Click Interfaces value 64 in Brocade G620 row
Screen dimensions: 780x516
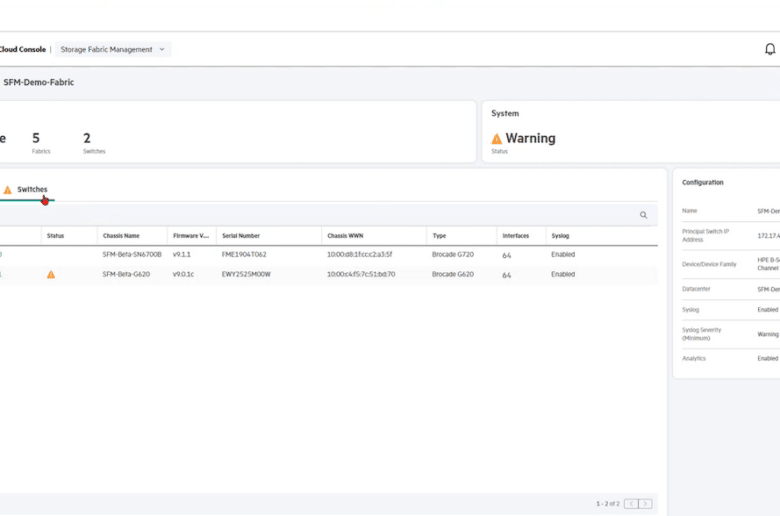(506, 275)
